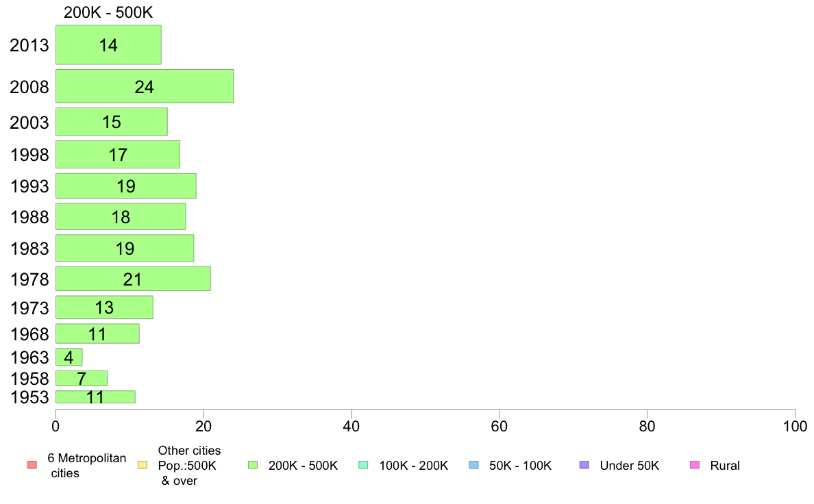Click the 2013 bar showing 14

coord(108,45)
